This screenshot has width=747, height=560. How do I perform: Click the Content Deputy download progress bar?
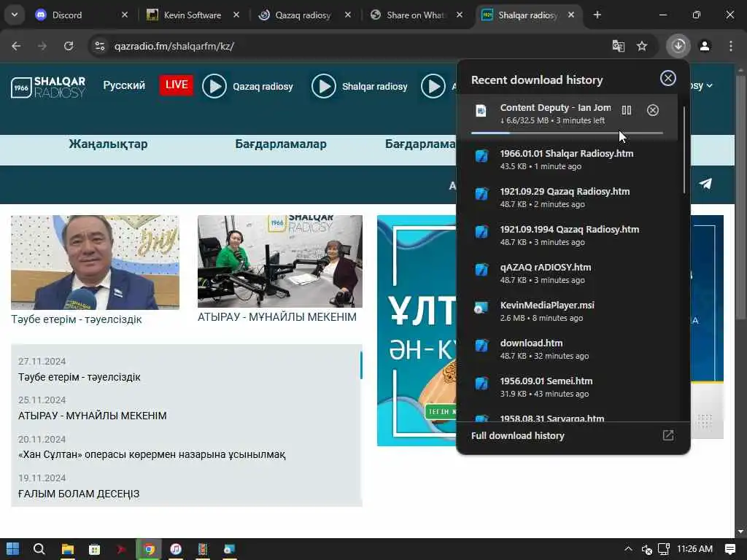567,133
